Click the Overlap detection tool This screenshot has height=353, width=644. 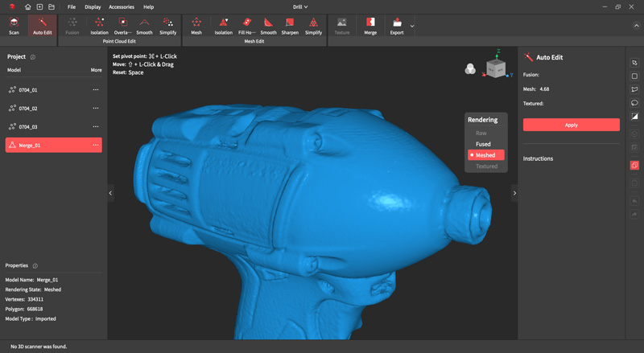pos(122,26)
